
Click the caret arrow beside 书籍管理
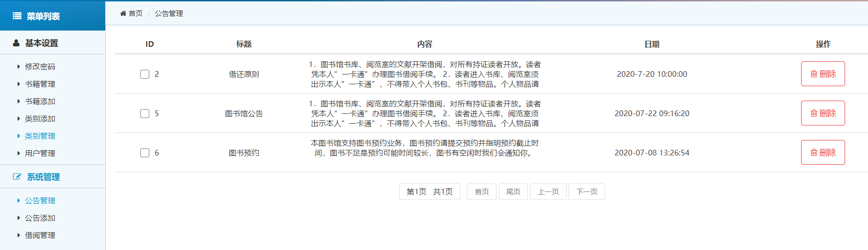19,84
